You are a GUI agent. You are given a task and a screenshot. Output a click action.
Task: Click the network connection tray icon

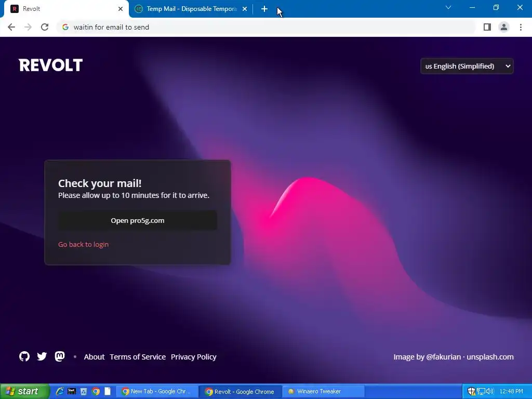click(x=481, y=391)
